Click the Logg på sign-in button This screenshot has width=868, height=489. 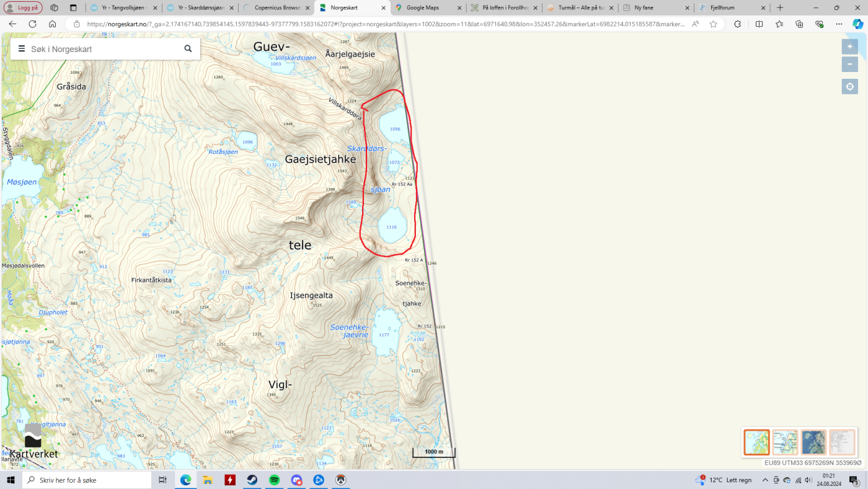pos(24,7)
